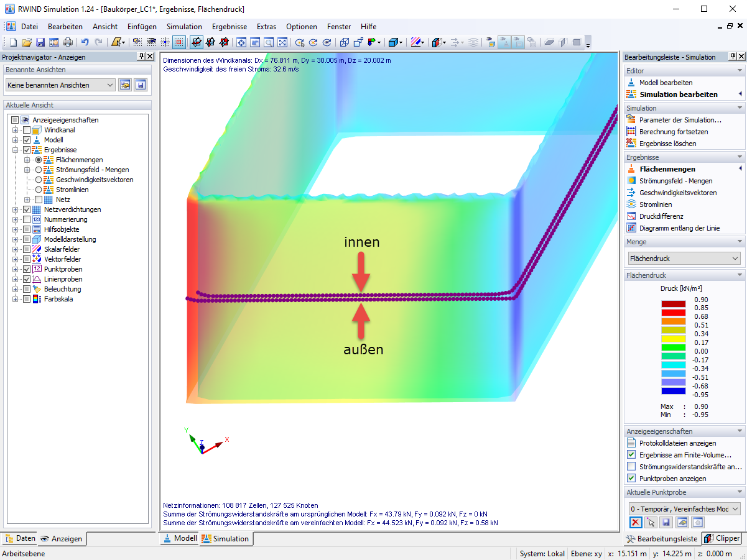Uncheck the Modell checkbox in tree
This screenshot has width=747, height=560.
(x=27, y=140)
